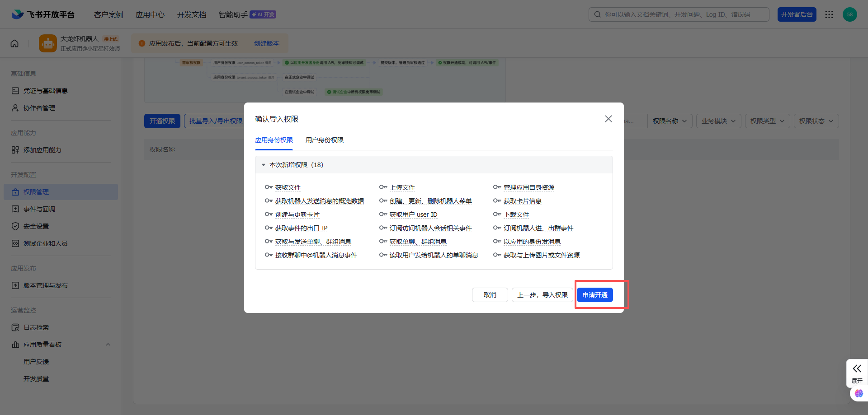The image size is (868, 415).
Task: Select the 应用身份权限 tab
Action: [x=274, y=140]
